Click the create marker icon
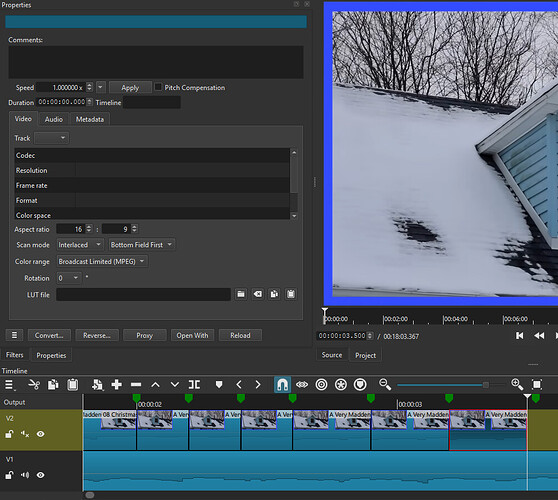Screen dimensions: 558x500 point(219,385)
